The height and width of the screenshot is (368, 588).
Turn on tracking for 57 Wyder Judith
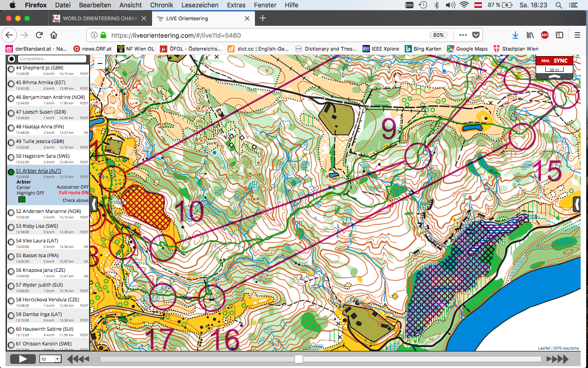(x=11, y=286)
